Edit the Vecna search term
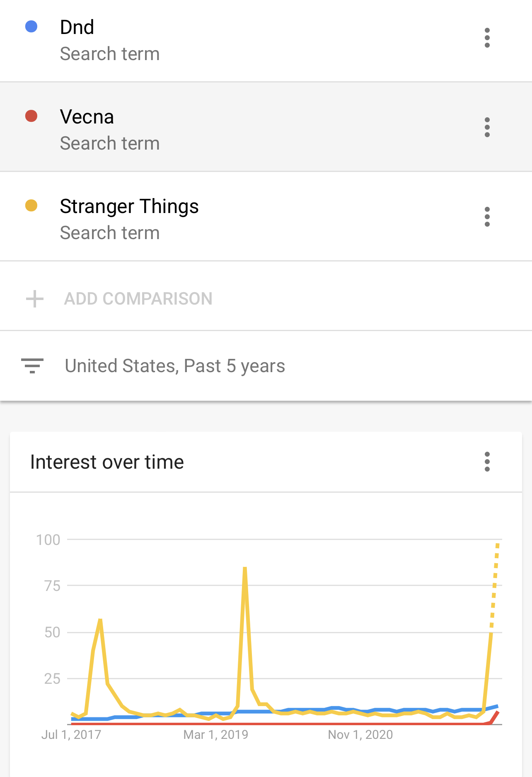 87,117
